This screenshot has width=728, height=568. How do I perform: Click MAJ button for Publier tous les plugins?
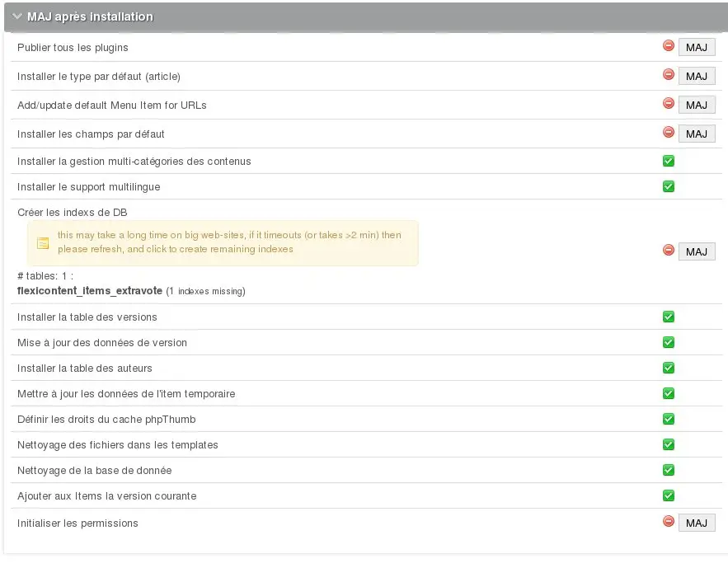coord(697,47)
